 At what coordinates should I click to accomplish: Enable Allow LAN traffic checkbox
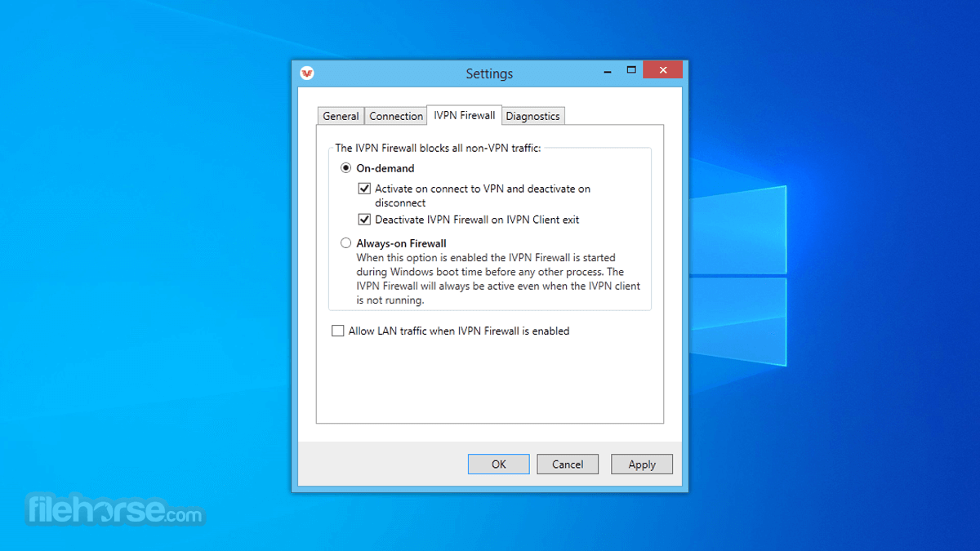click(x=337, y=331)
